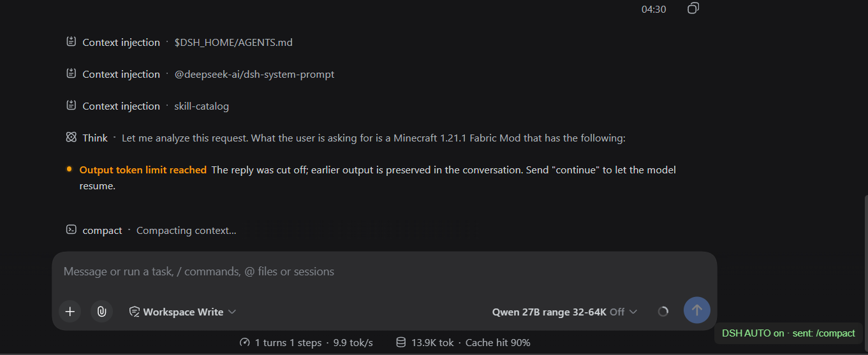Open the $DSH_HOME/AGENTS.md injection link
868x355 pixels.
(x=233, y=42)
